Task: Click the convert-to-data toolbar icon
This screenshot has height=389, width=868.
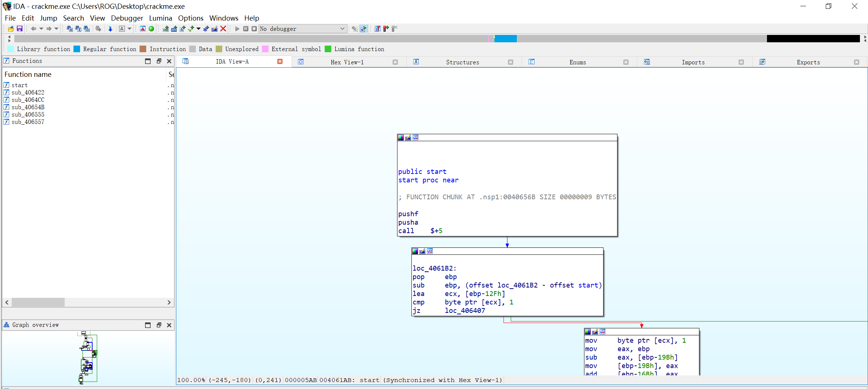Action: (x=174, y=29)
